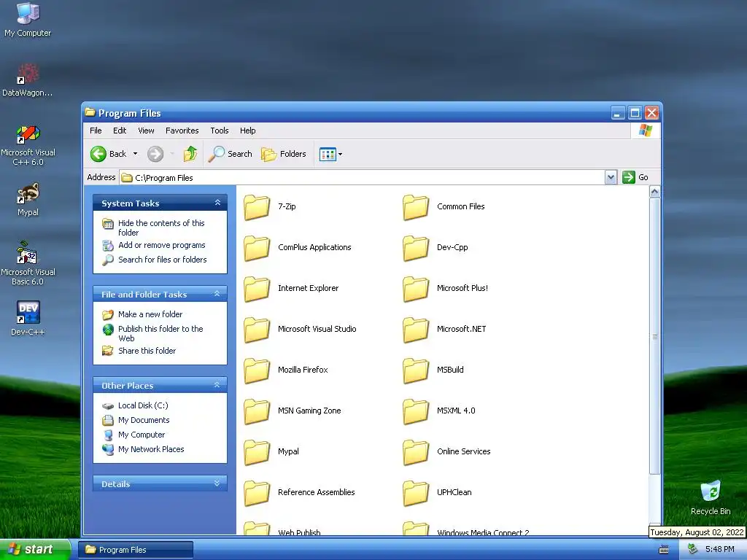The image size is (747, 560).
Task: Click Hide the contents of this folder
Action: tap(161, 227)
